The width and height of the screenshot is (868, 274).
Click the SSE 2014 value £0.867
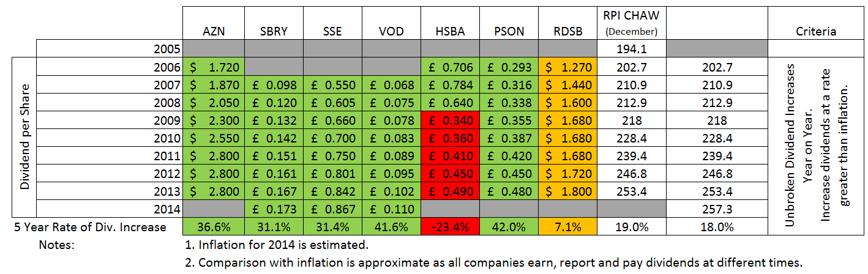[332, 209]
